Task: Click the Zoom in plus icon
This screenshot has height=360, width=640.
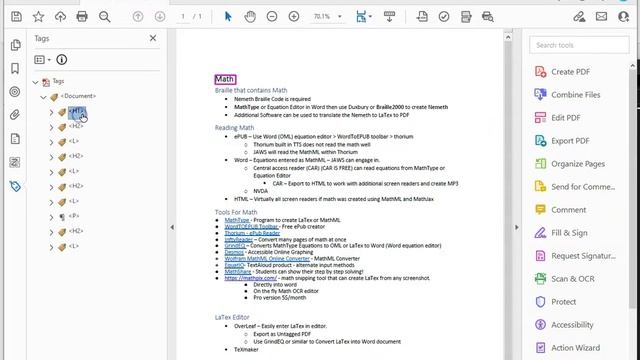Action: (x=294, y=16)
